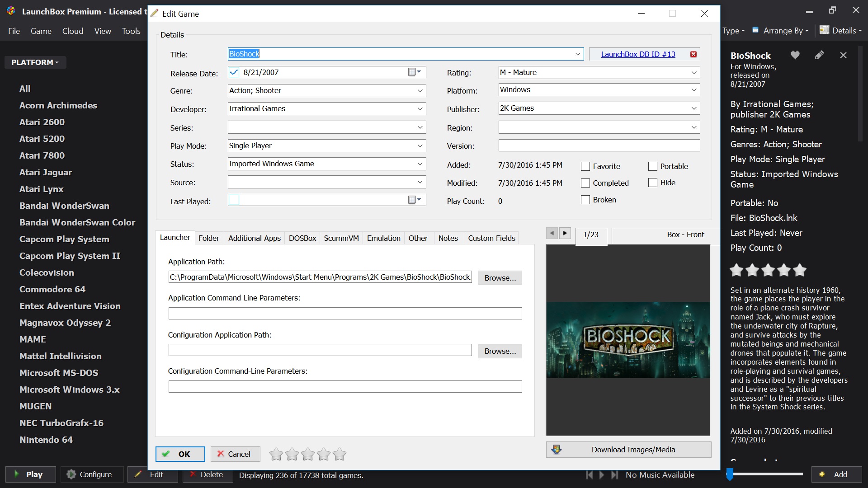
Task: Close the BioShock details side panel
Action: [843, 55]
